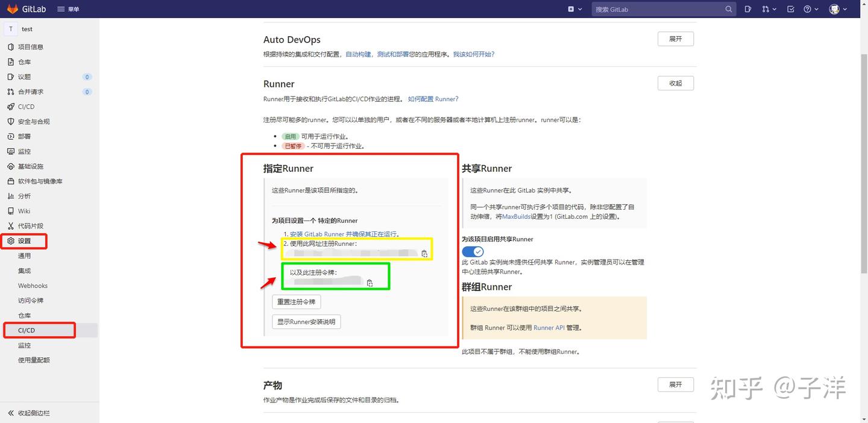
Task: Open the chevron beside the merge requests icon
Action: [x=775, y=9]
